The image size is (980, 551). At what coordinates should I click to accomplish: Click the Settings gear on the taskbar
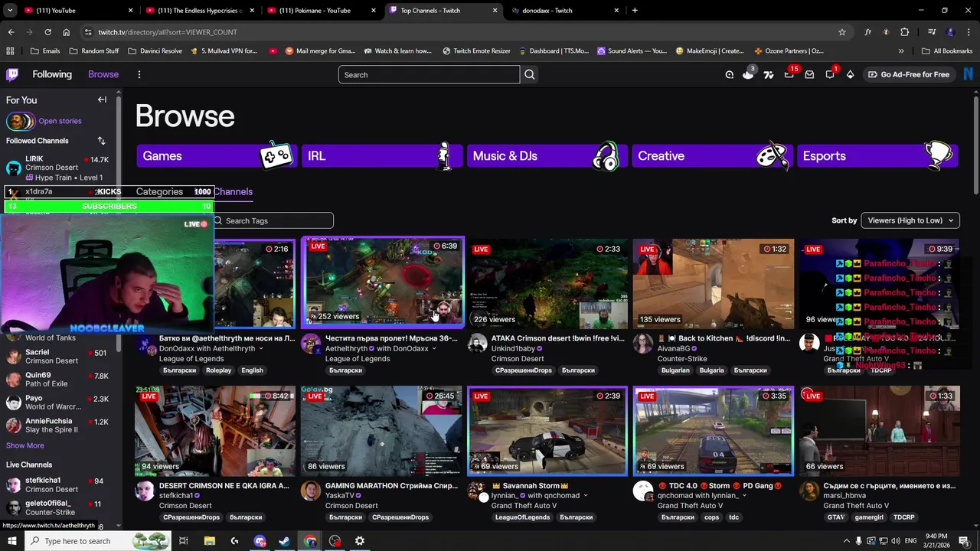click(x=359, y=541)
